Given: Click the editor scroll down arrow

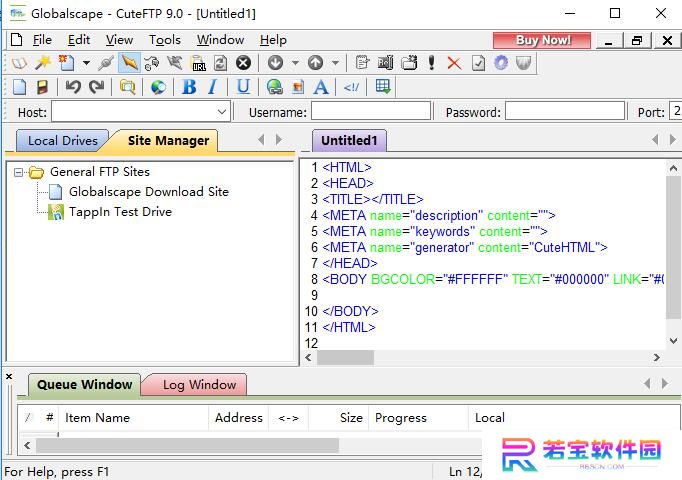Looking at the screenshot, I should coord(673,340).
